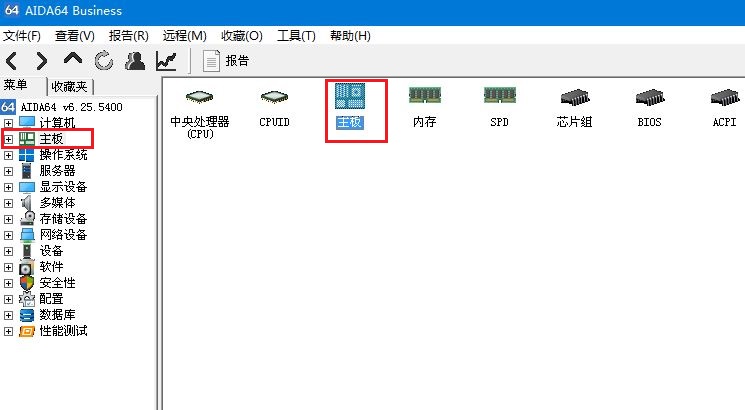
Task: Click the 报告 report button
Action: (x=226, y=61)
